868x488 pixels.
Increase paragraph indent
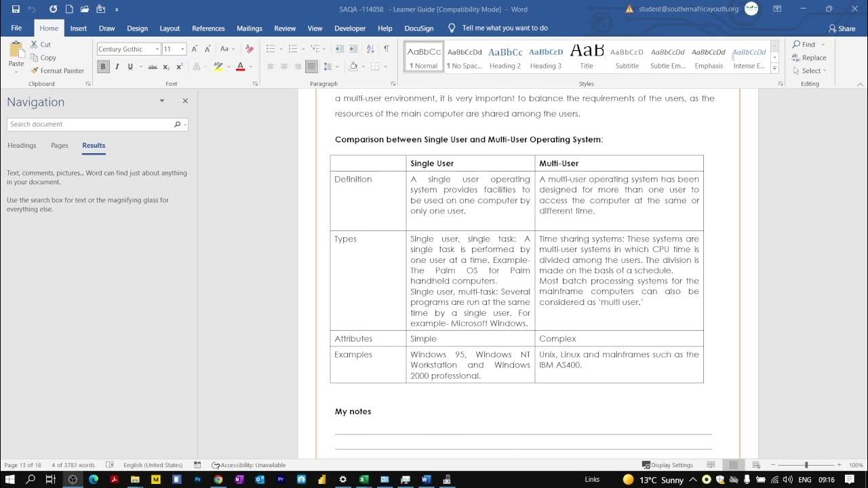[x=354, y=49]
